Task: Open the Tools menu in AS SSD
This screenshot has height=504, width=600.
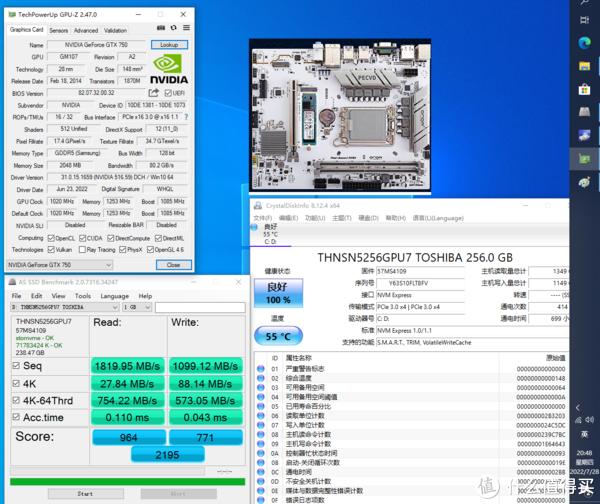Action: tap(83, 296)
